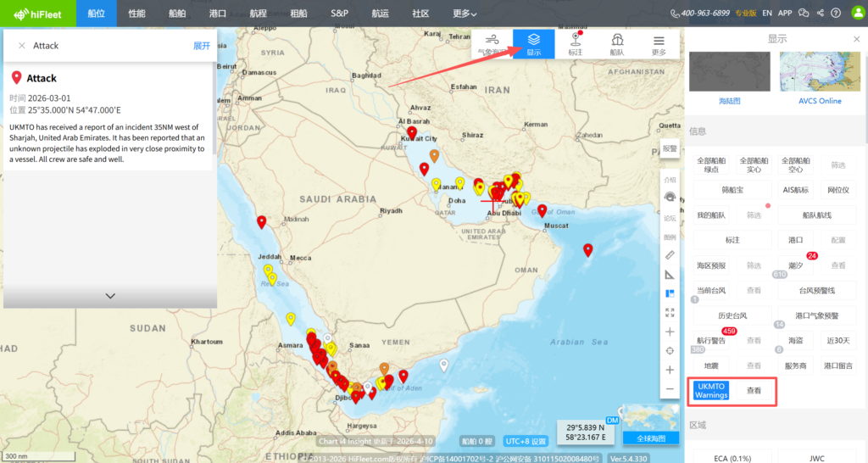Expand the attack panel bottom chevron

pos(110,296)
